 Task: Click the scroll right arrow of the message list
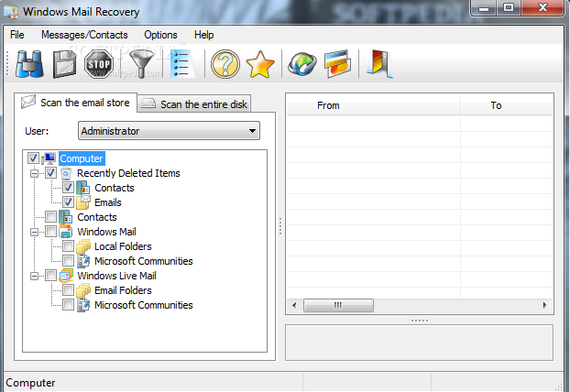tap(544, 305)
